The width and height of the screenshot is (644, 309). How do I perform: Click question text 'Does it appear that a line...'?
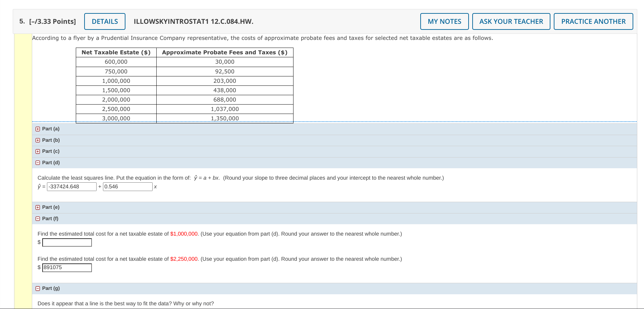(126, 304)
